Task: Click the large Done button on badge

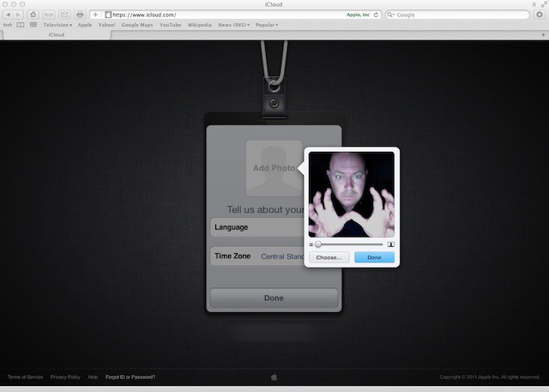Action: (274, 299)
